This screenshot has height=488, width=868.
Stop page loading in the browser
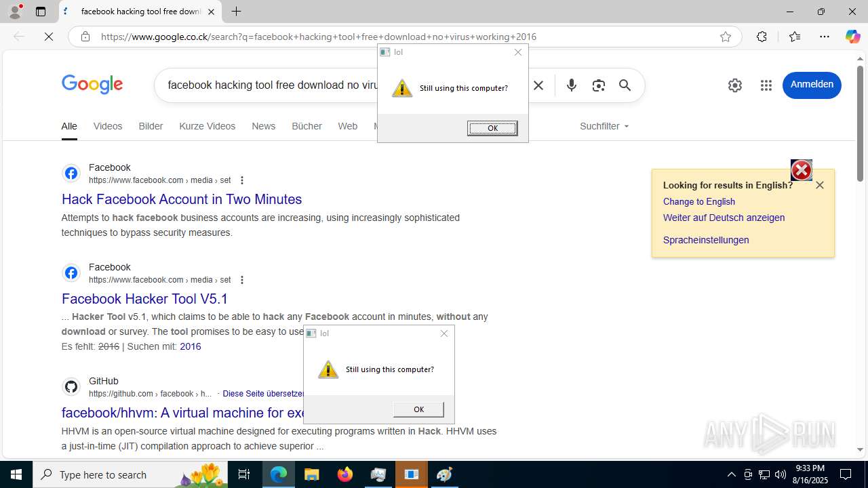[x=49, y=37]
